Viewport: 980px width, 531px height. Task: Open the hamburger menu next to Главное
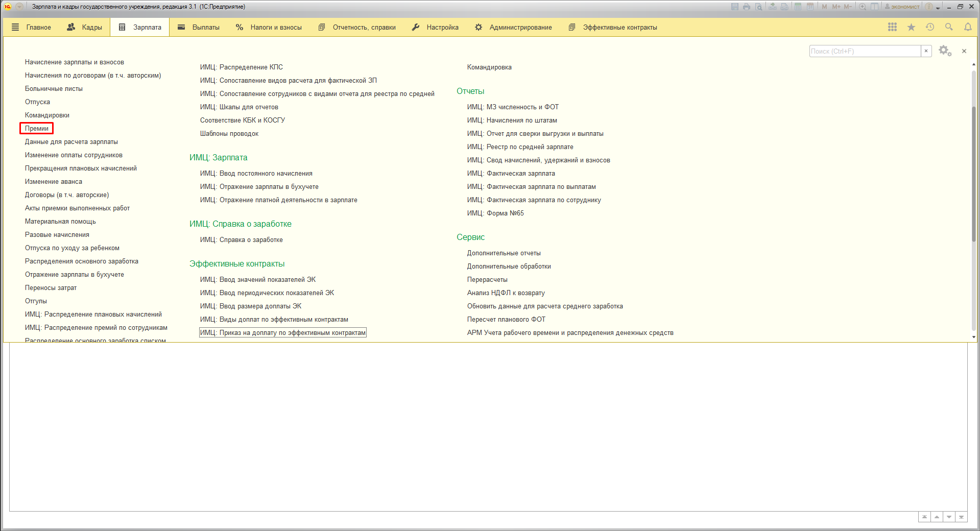15,28
